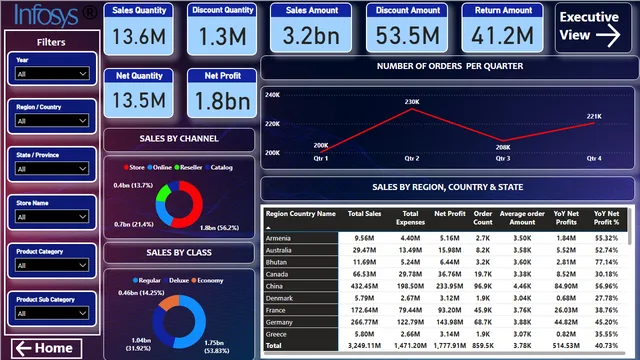Select the France row
640x360 pixels.
click(x=445, y=310)
